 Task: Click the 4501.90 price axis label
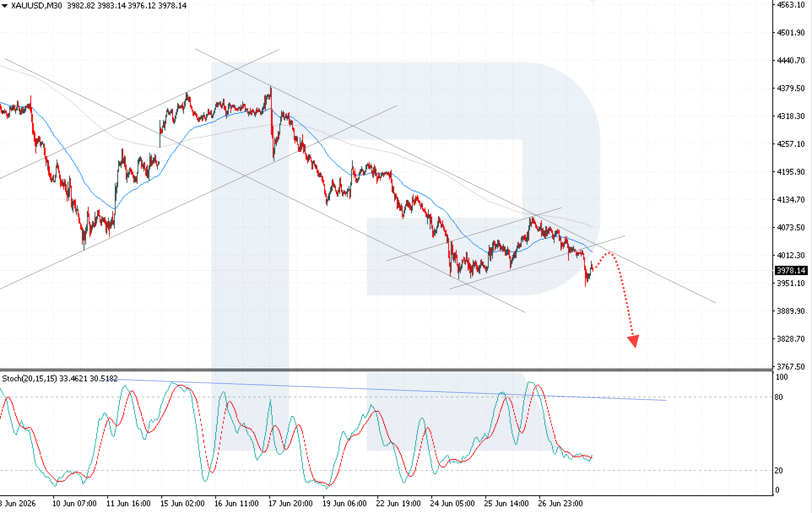point(791,32)
